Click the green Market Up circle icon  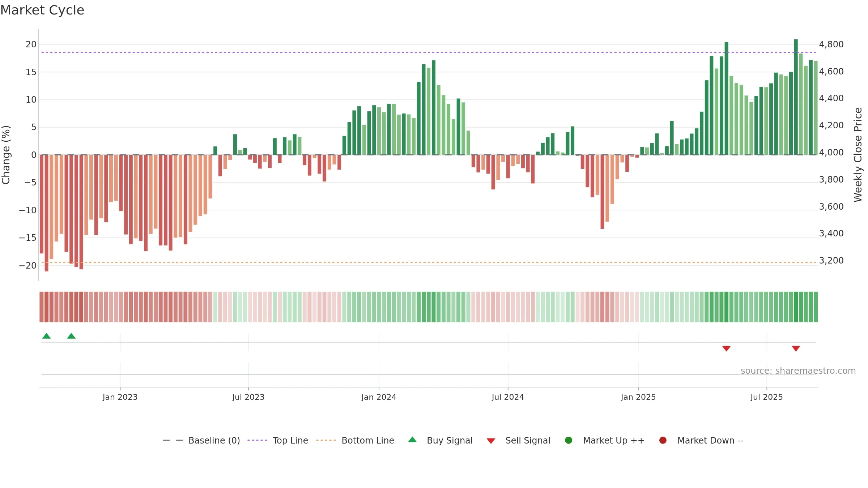pyautogui.click(x=569, y=440)
